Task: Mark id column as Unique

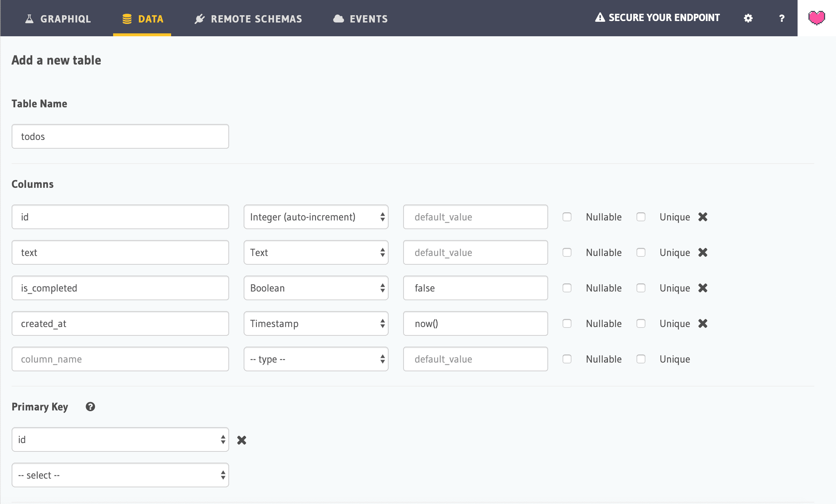Action: (x=641, y=217)
